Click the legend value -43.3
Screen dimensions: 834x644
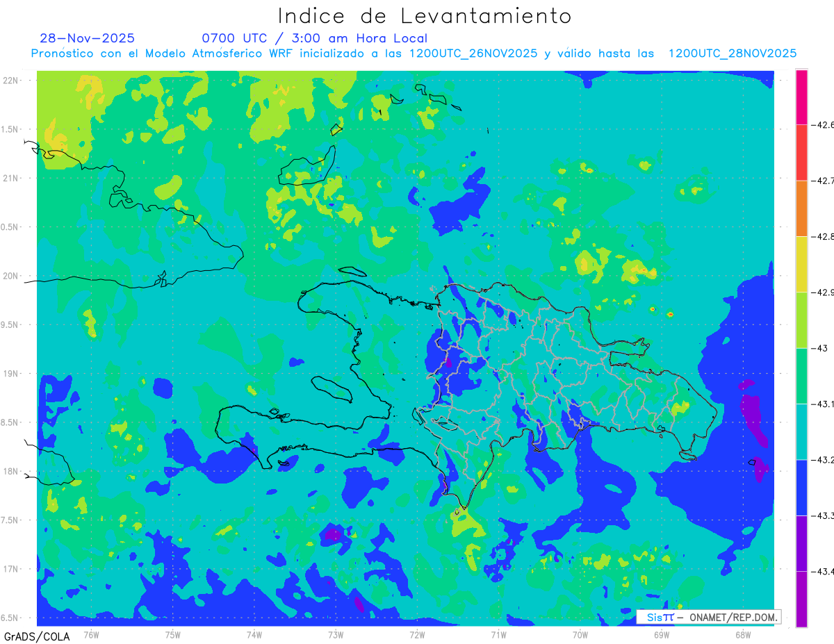[x=823, y=515]
